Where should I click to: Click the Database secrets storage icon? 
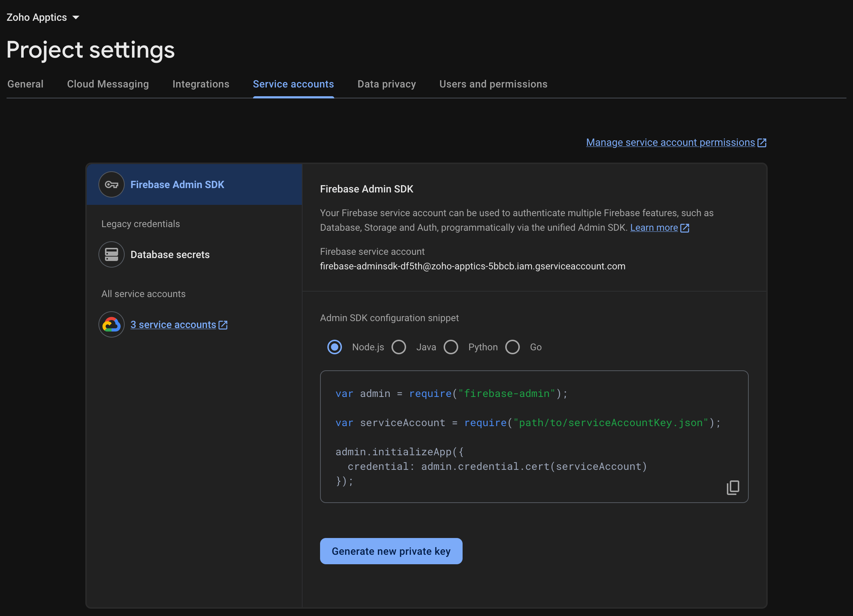click(x=111, y=254)
